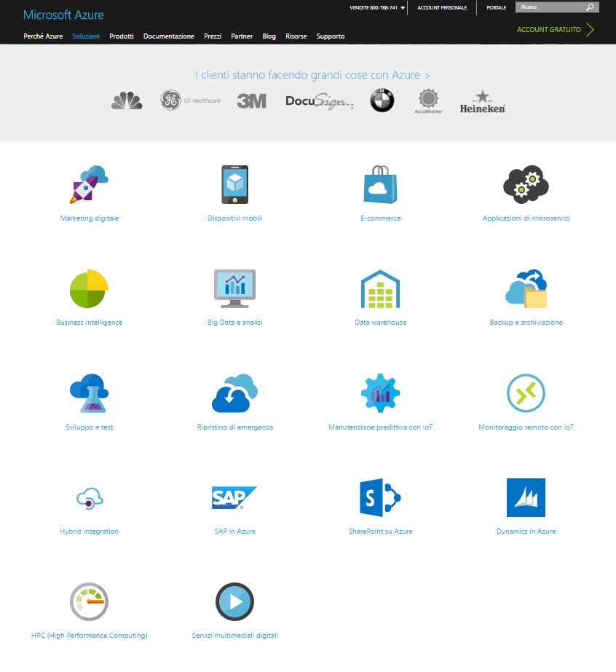This screenshot has width=616, height=672.
Task: Click the Monitoraggio remoto con IoT text link
Action: tap(526, 427)
